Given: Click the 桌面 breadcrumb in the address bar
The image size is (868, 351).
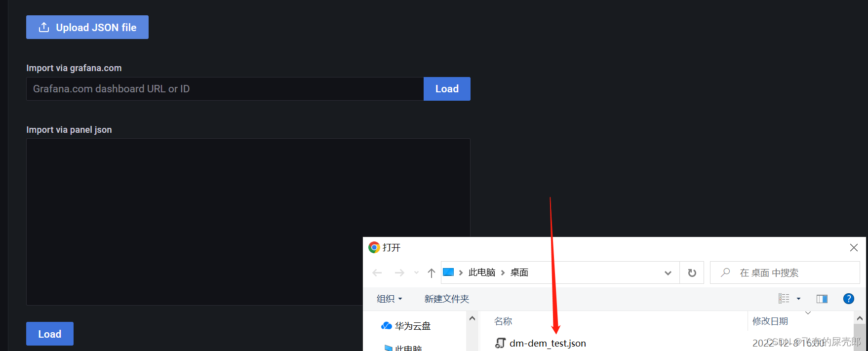Looking at the screenshot, I should (519, 273).
